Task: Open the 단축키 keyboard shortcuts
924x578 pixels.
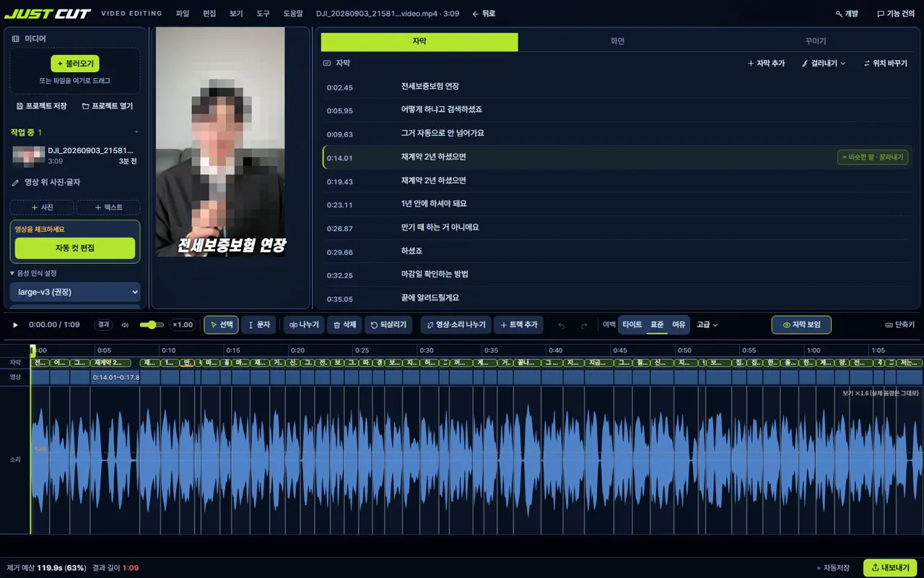Action: pyautogui.click(x=900, y=325)
